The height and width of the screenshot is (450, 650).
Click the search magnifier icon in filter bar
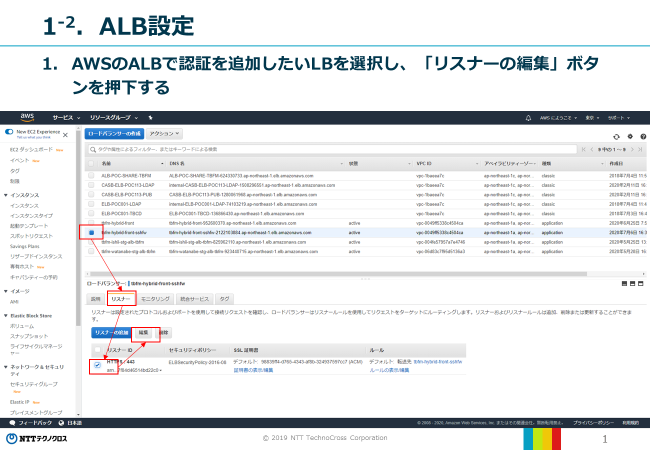(x=93, y=149)
